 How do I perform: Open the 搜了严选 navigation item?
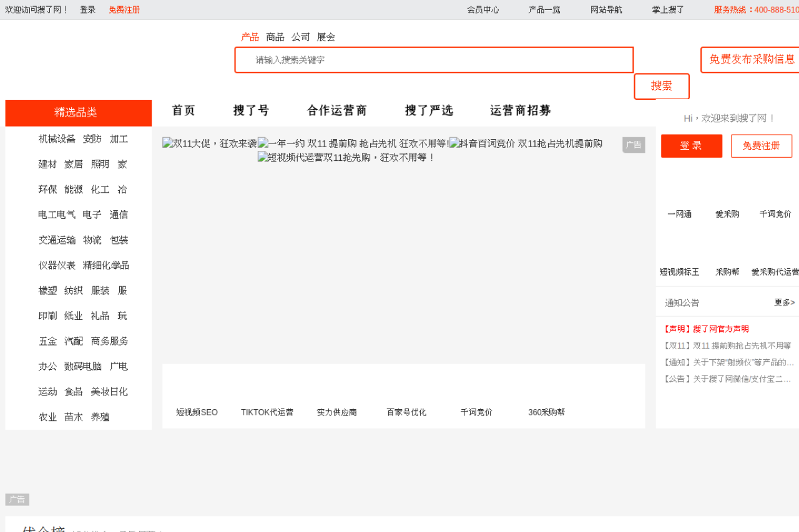tap(429, 110)
